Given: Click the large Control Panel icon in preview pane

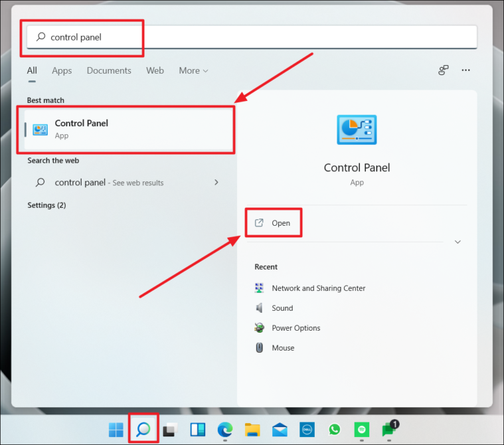Looking at the screenshot, I should (x=357, y=130).
